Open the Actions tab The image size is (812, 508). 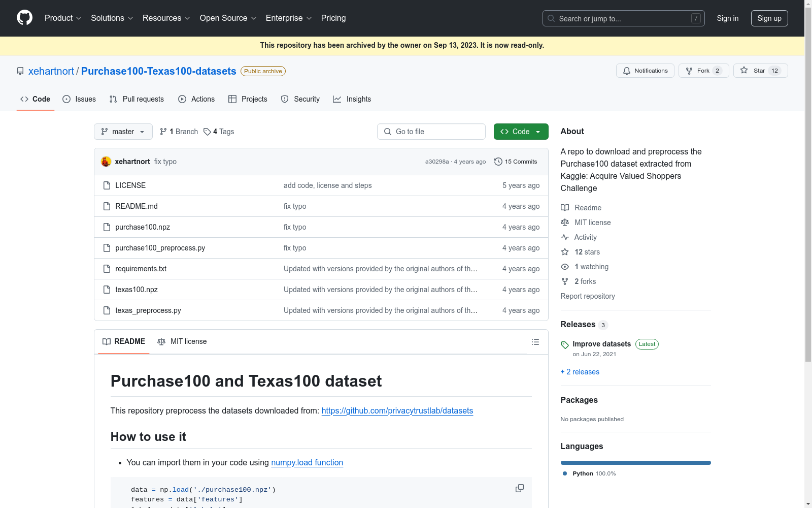pyautogui.click(x=196, y=99)
